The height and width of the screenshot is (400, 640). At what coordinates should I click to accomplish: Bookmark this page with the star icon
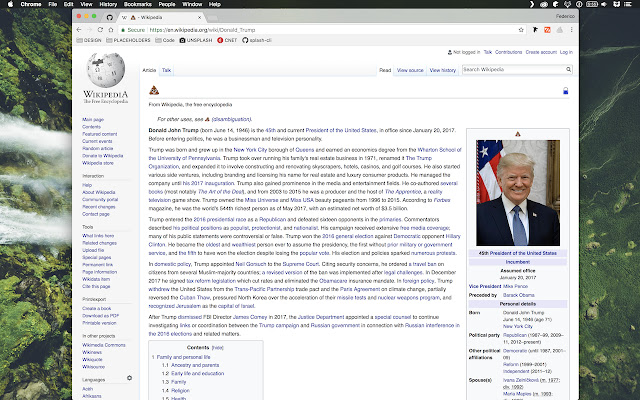click(521, 30)
